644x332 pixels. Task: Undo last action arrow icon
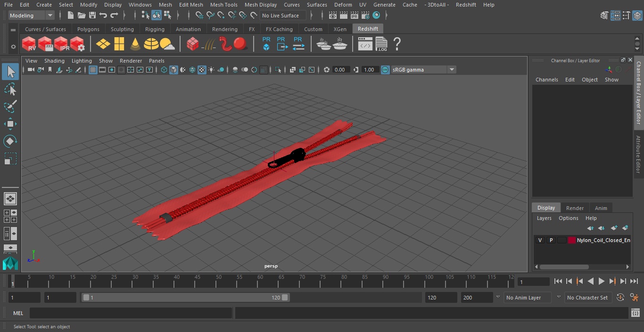pyautogui.click(x=103, y=16)
